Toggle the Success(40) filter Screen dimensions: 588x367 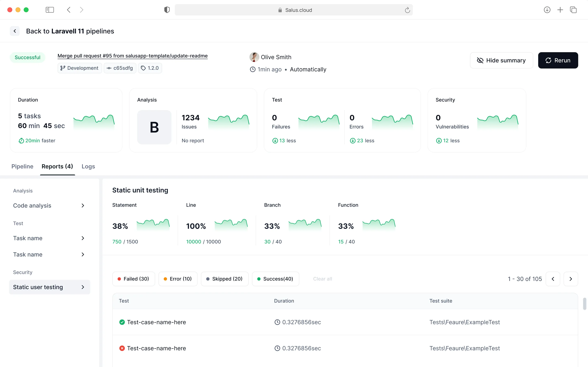click(x=276, y=279)
